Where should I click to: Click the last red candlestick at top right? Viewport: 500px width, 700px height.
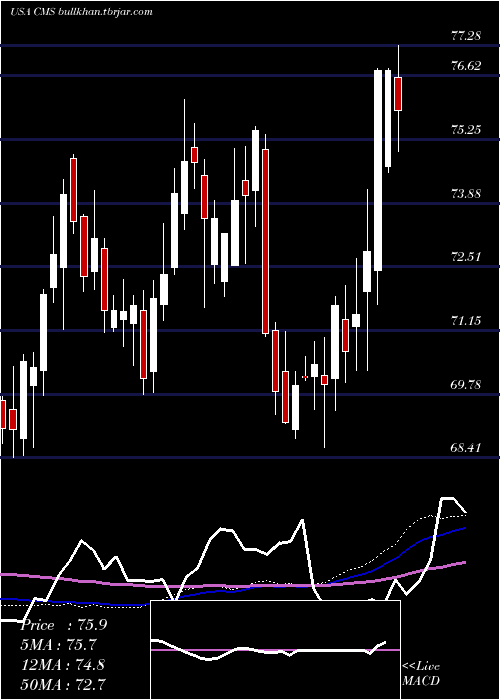click(398, 94)
